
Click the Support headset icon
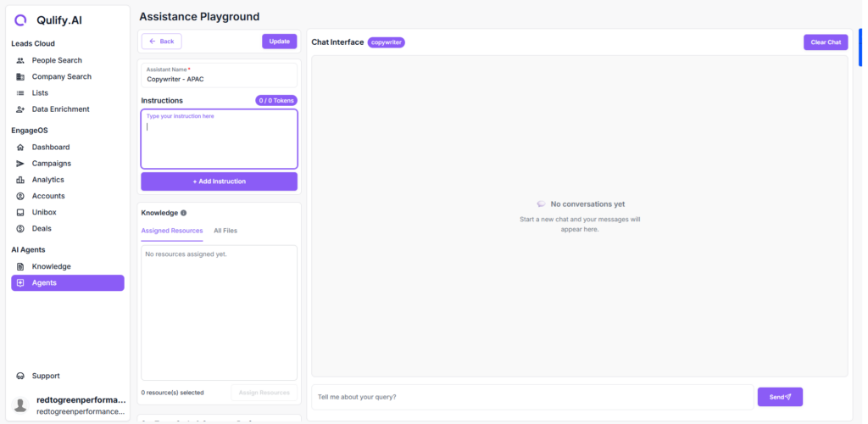point(20,376)
